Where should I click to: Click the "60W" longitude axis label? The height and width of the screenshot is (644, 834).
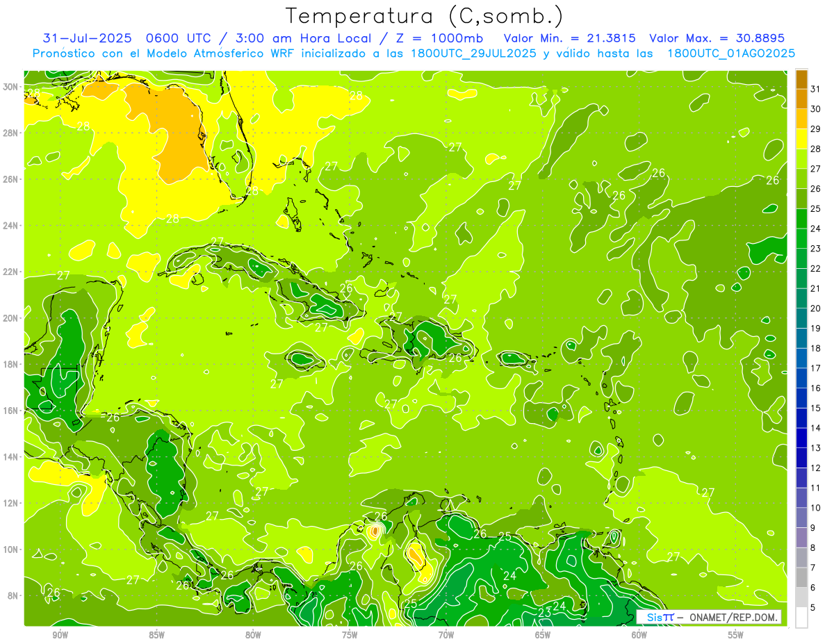coord(640,634)
